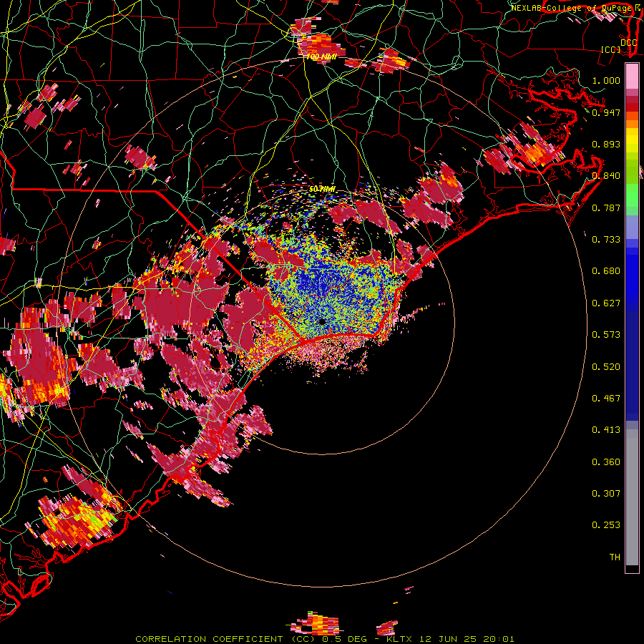
Task: Click the 100 NMI range ring label
Action: (321, 57)
